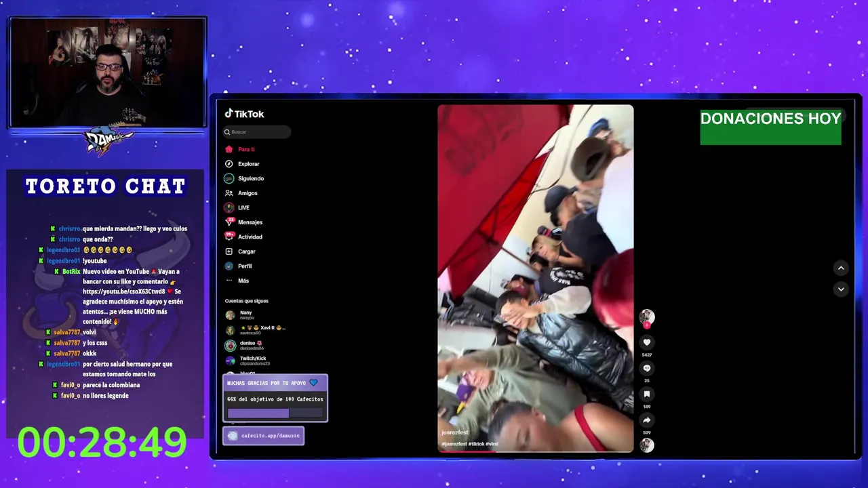Click the Para ti home icon
The image size is (868, 488).
pyautogui.click(x=229, y=149)
